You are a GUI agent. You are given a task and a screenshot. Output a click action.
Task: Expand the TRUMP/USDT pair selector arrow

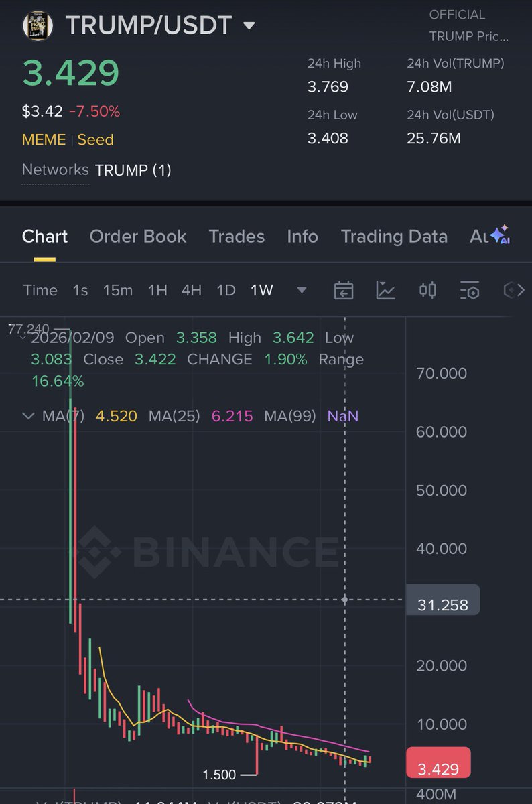[x=249, y=26]
